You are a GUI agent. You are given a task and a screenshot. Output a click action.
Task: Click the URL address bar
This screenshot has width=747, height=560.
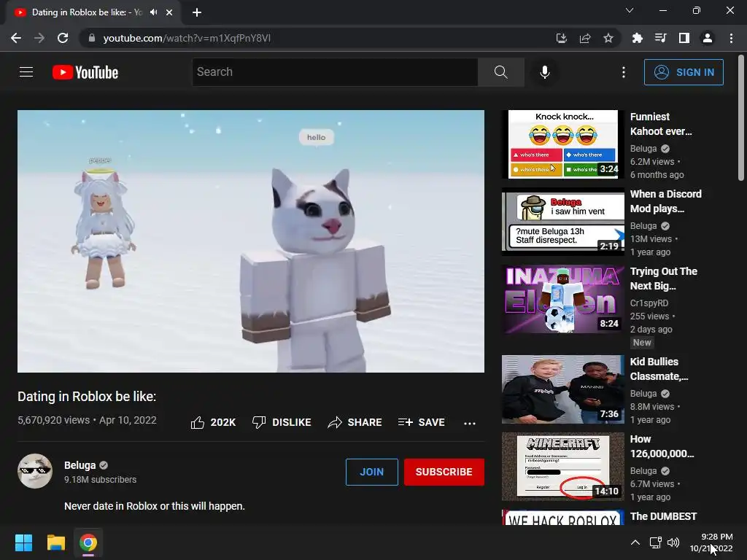coord(314,38)
